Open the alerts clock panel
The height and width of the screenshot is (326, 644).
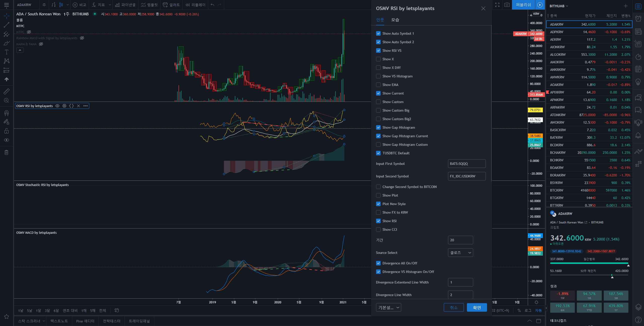[x=638, y=19]
